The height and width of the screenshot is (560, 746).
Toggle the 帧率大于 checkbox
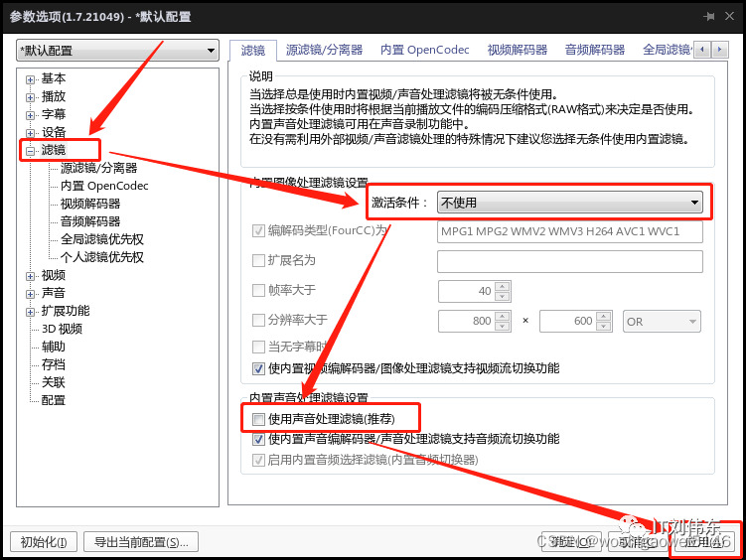tap(258, 291)
